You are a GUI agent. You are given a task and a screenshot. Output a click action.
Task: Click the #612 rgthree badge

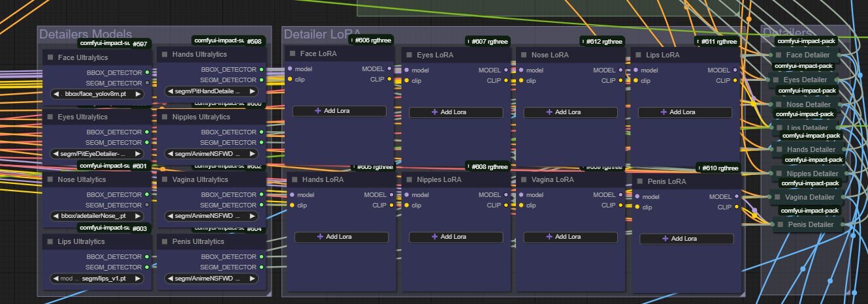coord(603,41)
